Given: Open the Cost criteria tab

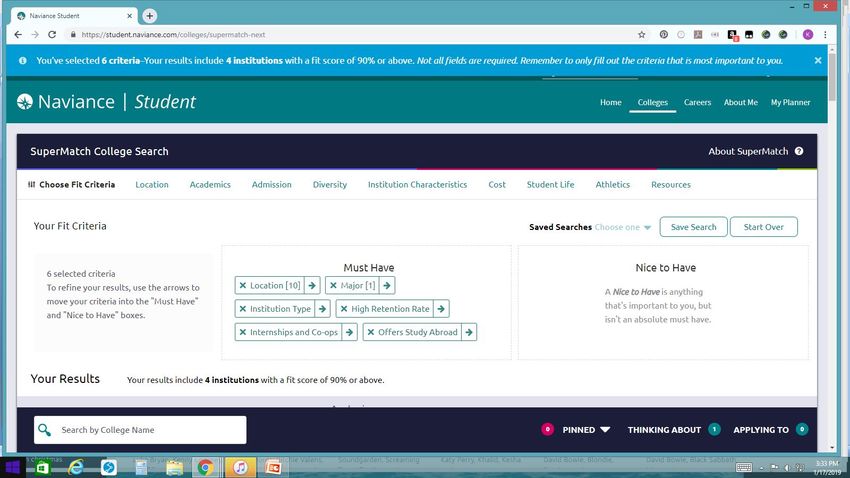Looking at the screenshot, I should click(x=497, y=184).
